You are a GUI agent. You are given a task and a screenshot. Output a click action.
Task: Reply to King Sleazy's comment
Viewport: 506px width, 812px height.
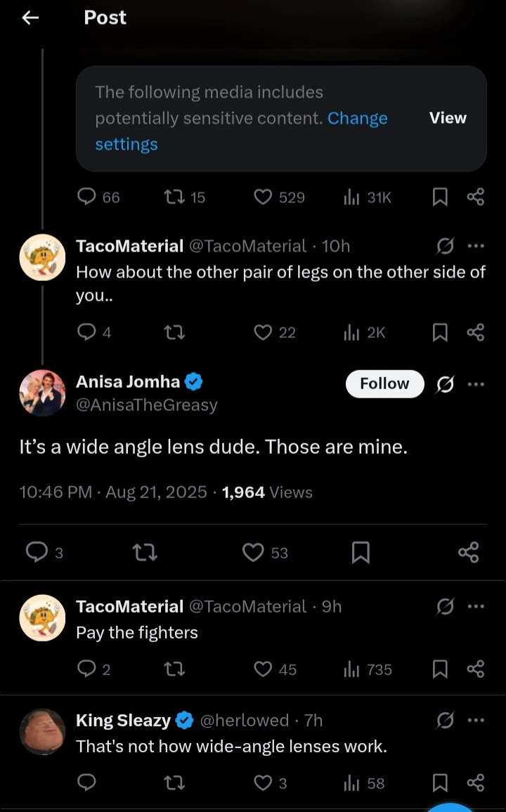coord(86,782)
